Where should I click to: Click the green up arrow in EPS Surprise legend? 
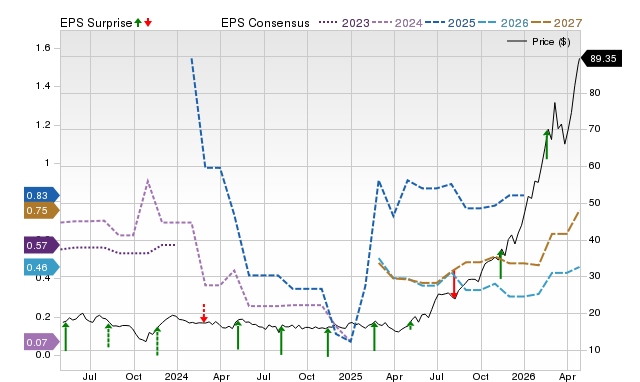coord(138,22)
